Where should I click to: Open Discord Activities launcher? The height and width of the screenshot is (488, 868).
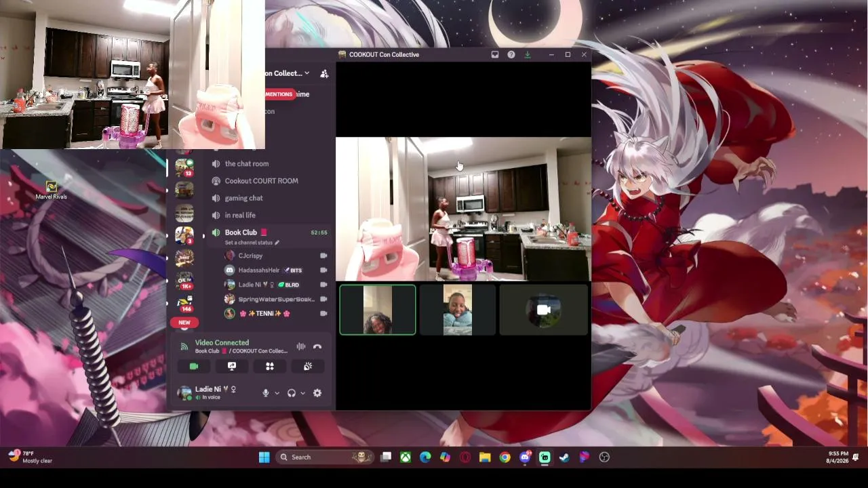pos(270,366)
